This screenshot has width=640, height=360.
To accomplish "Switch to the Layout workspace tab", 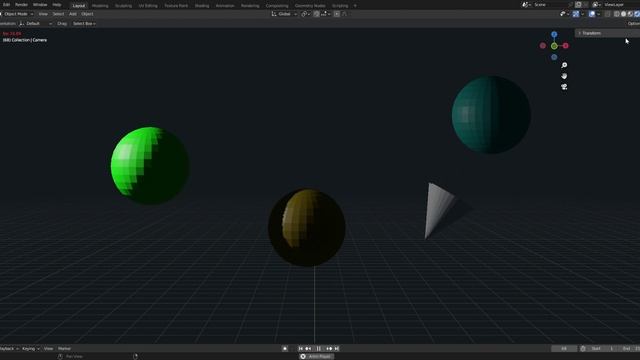I will click(79, 6).
